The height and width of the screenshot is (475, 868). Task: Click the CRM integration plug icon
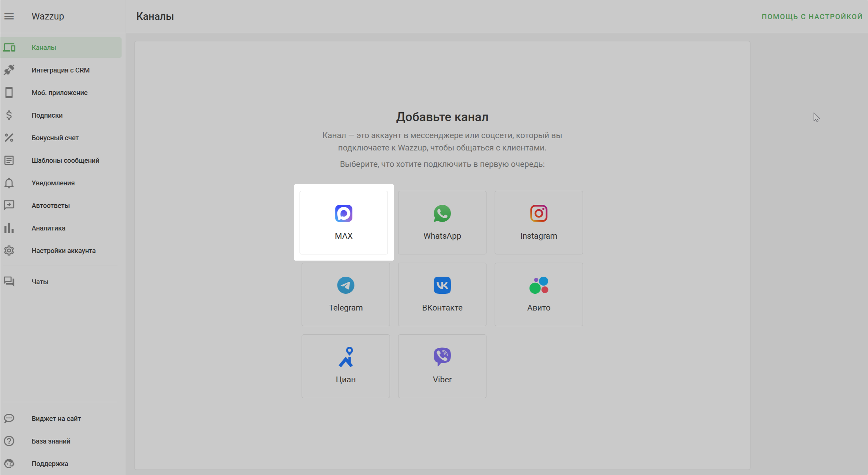tap(9, 70)
